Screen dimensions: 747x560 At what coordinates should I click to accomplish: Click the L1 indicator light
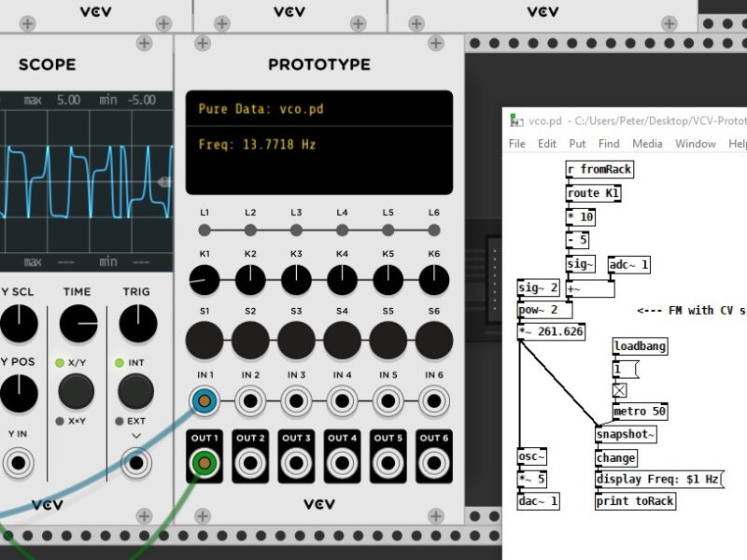click(204, 230)
